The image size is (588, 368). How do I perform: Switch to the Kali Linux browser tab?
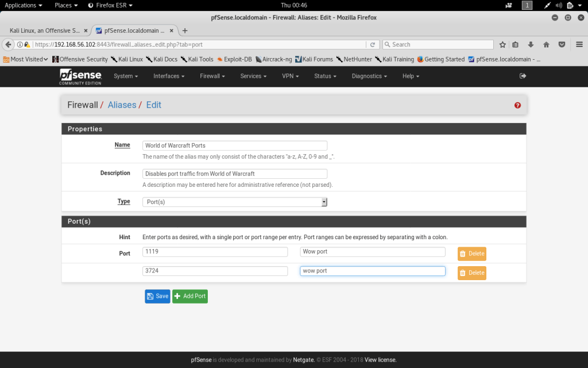(45, 30)
